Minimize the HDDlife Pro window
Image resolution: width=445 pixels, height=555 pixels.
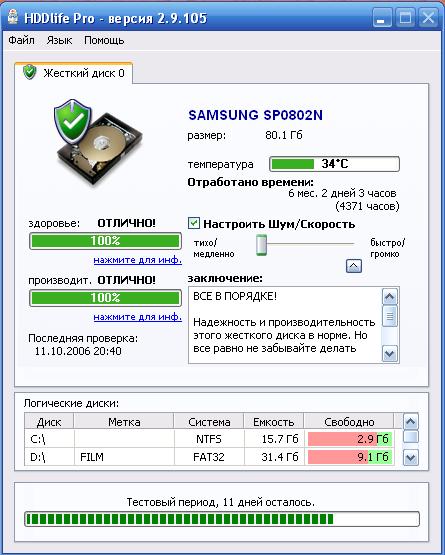tap(382, 17)
